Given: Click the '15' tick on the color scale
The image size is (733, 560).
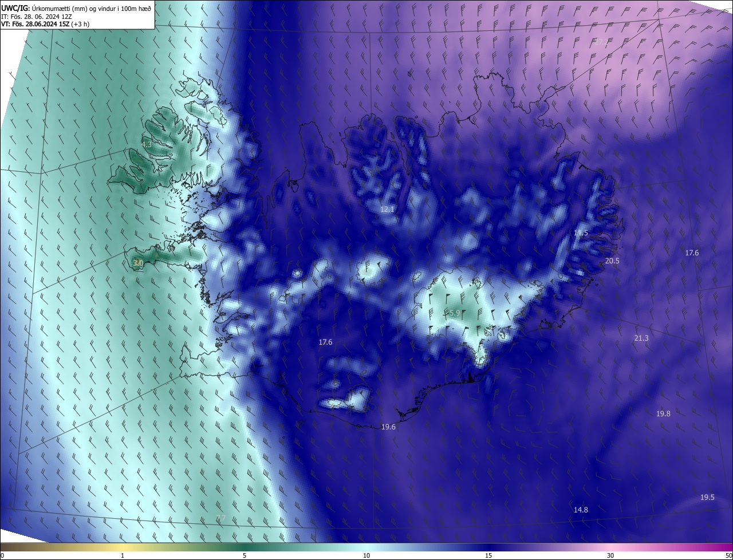Looking at the screenshot, I should point(488,555).
